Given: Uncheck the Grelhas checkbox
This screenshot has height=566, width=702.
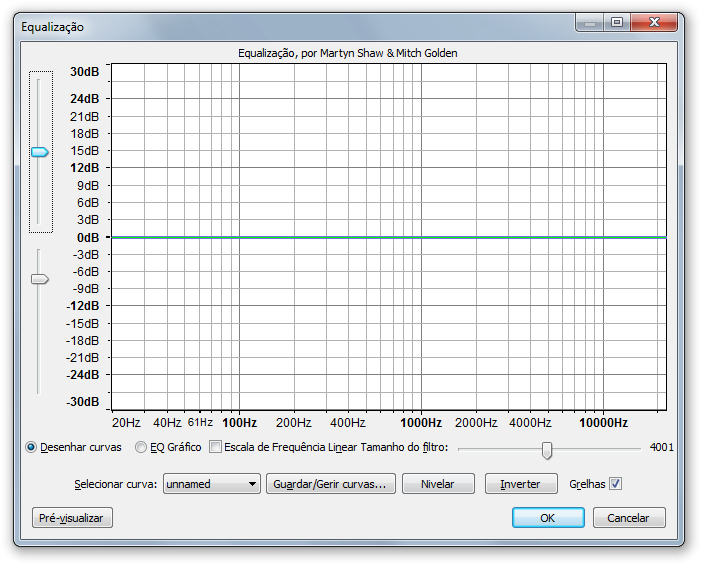Looking at the screenshot, I should pyautogui.click(x=616, y=484).
